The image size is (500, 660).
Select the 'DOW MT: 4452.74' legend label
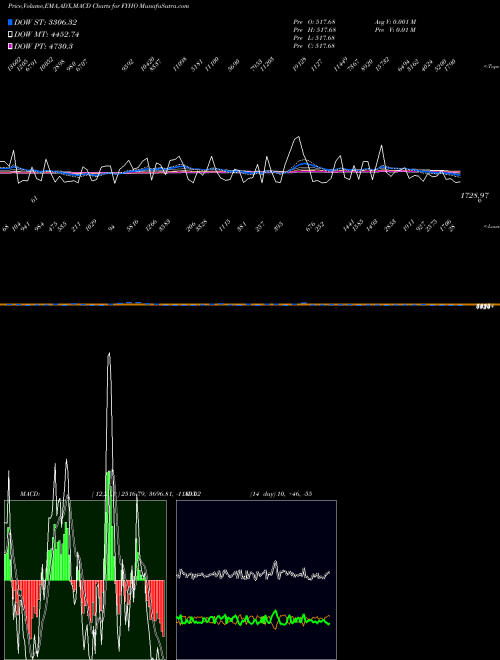point(46,34)
